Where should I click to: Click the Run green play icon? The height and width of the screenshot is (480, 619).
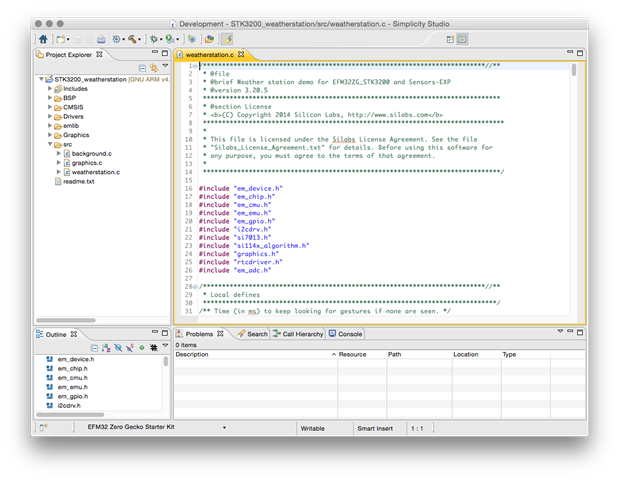click(169, 39)
